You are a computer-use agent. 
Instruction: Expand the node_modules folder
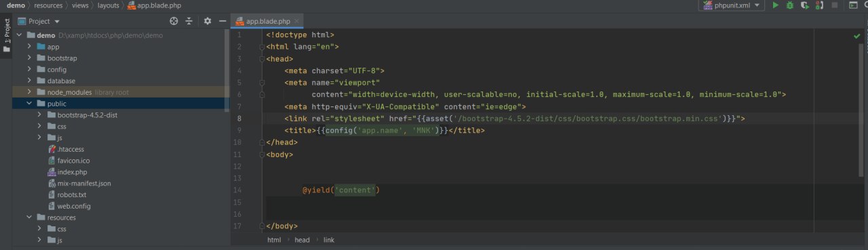pyautogui.click(x=30, y=92)
